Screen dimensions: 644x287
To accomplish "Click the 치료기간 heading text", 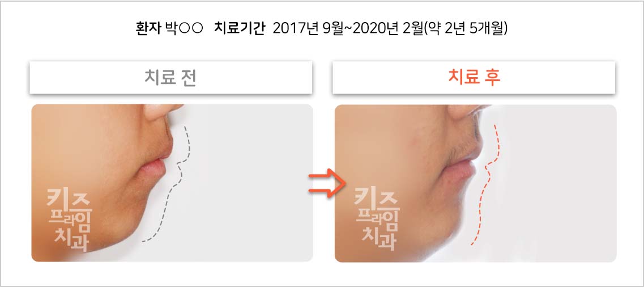I will click(x=241, y=29).
